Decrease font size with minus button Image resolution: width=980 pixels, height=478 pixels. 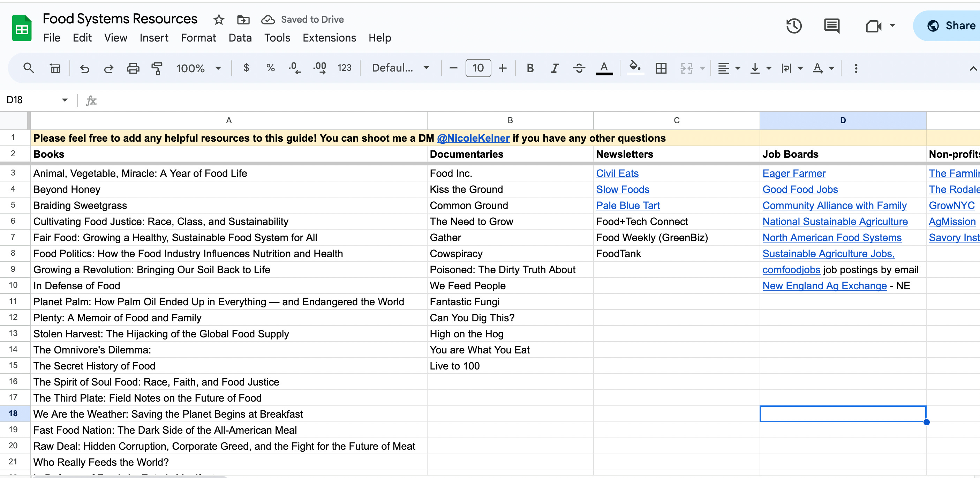pos(453,68)
